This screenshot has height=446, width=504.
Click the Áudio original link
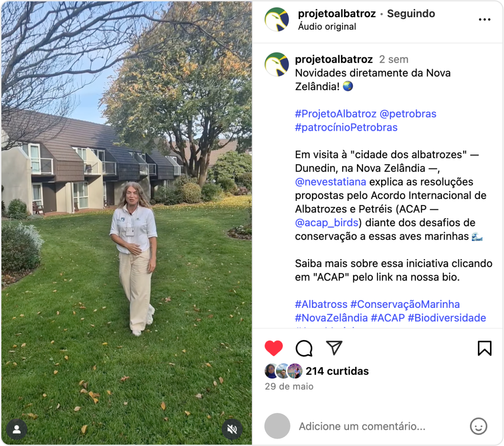tap(327, 27)
